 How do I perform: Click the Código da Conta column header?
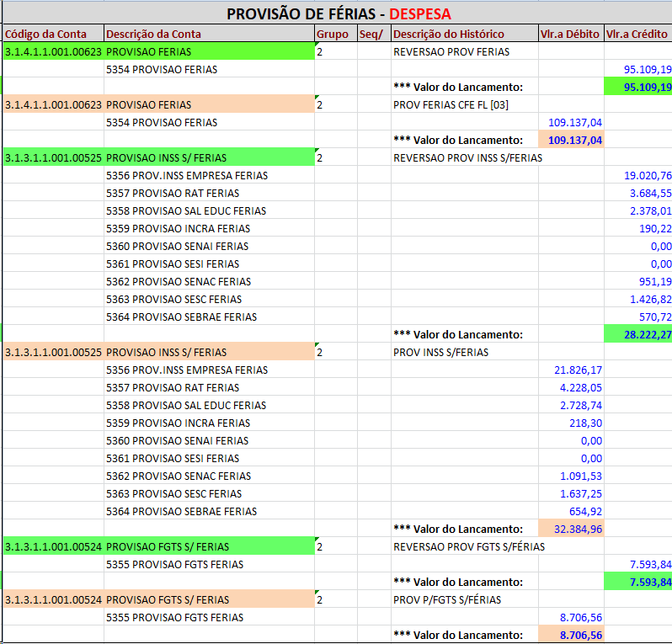point(52,34)
